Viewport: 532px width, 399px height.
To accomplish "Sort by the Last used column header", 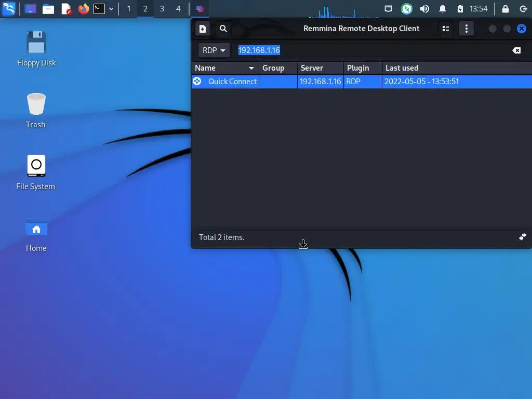I will 457,68.
